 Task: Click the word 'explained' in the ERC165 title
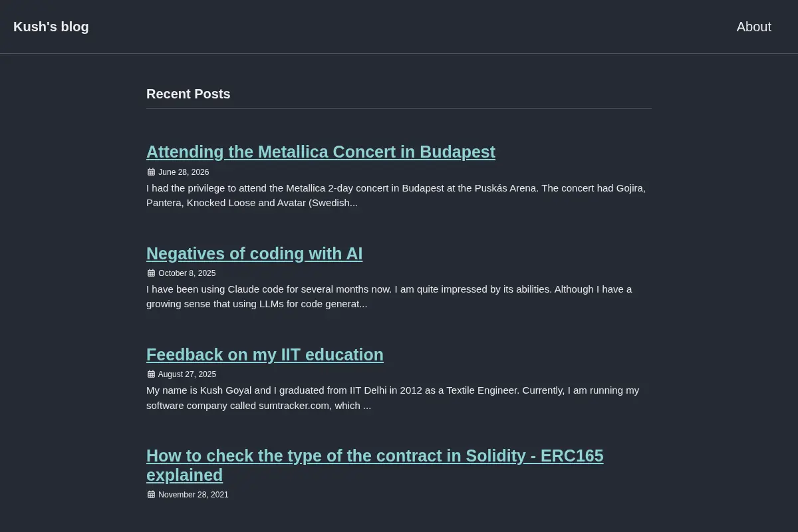184,475
